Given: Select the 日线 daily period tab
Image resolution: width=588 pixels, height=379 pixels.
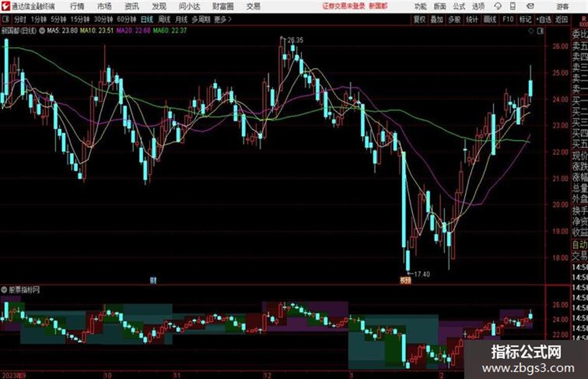Looking at the screenshot, I should (147, 19).
